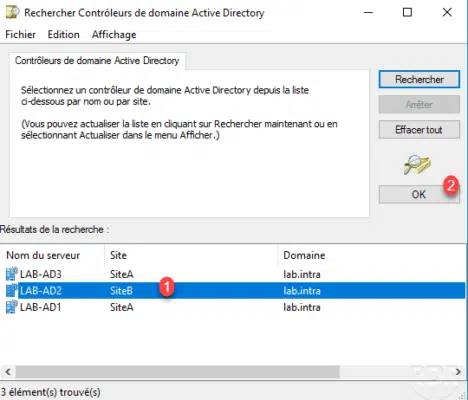Select the Contrôleurs de domaine Active Directory tab
The height and width of the screenshot is (400, 468).
point(97,61)
